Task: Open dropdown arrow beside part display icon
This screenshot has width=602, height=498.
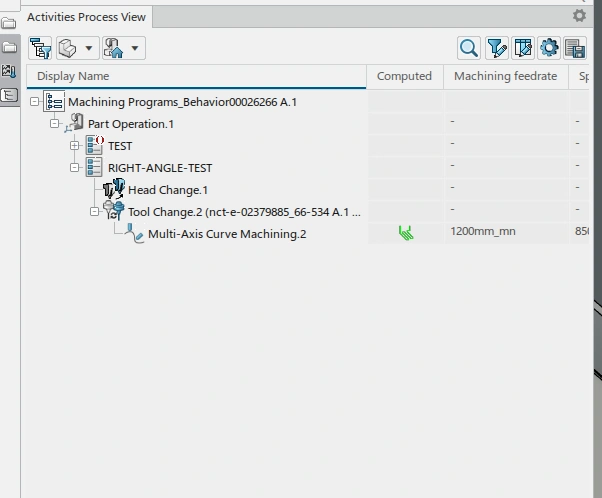Action: pos(89,48)
